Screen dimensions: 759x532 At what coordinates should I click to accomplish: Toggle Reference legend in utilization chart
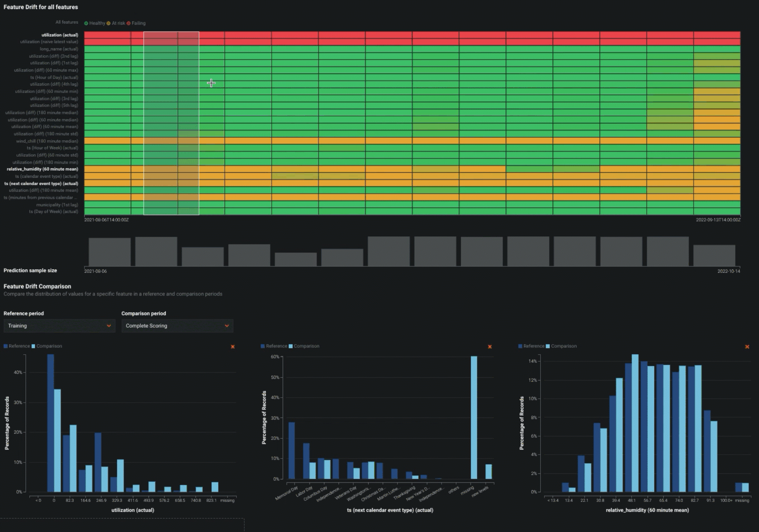click(17, 346)
